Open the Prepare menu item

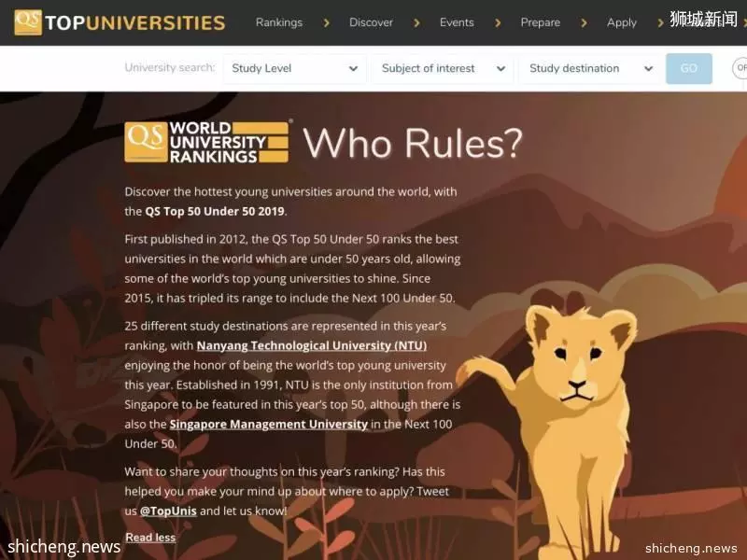coord(541,22)
